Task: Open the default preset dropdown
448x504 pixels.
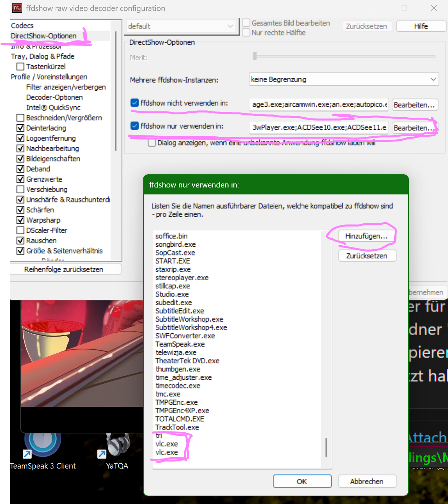Action: 181,26
